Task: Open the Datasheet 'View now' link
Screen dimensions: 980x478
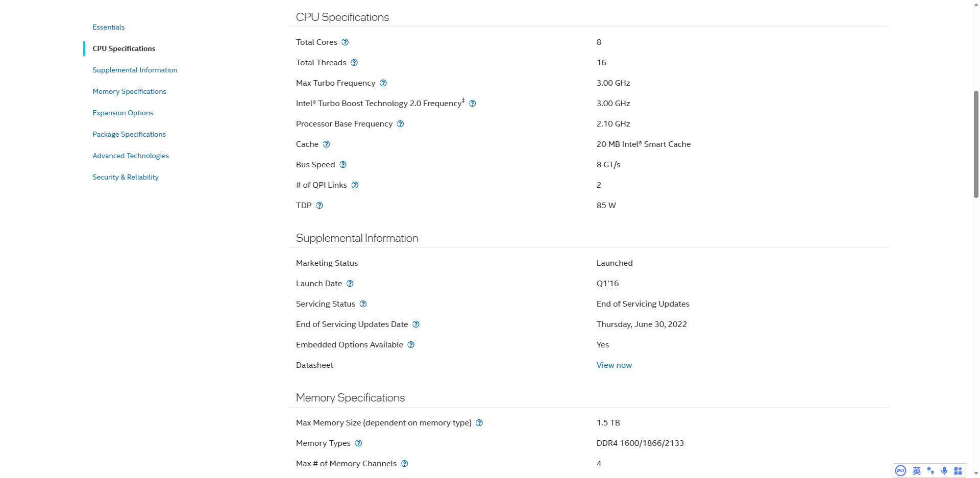Action: (x=614, y=365)
